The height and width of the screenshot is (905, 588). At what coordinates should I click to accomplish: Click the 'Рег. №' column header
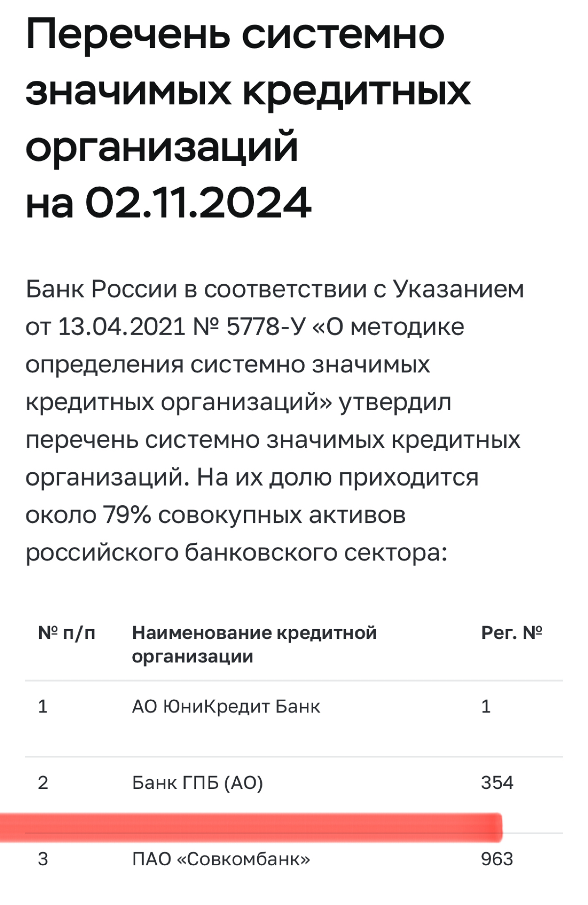(512, 633)
